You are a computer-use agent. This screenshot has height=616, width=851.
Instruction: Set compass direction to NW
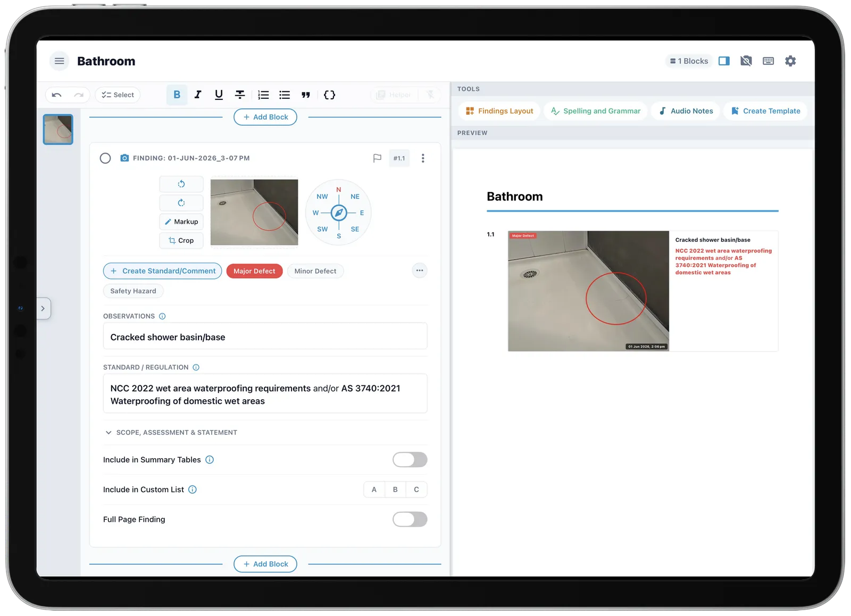click(x=322, y=197)
